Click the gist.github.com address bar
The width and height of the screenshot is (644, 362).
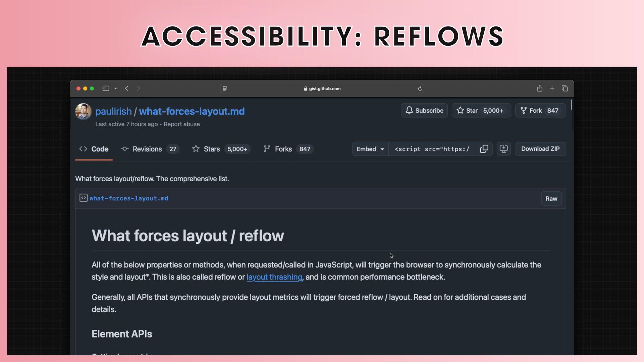[322, 88]
